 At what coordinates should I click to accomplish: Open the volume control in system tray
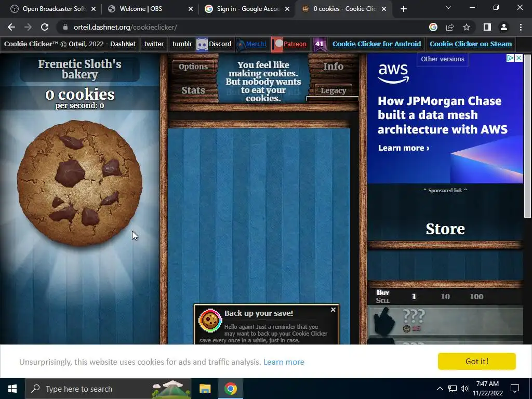click(x=464, y=389)
